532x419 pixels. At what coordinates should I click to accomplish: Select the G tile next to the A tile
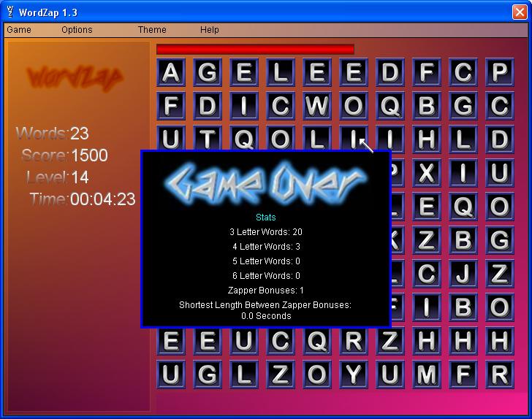[x=208, y=72]
